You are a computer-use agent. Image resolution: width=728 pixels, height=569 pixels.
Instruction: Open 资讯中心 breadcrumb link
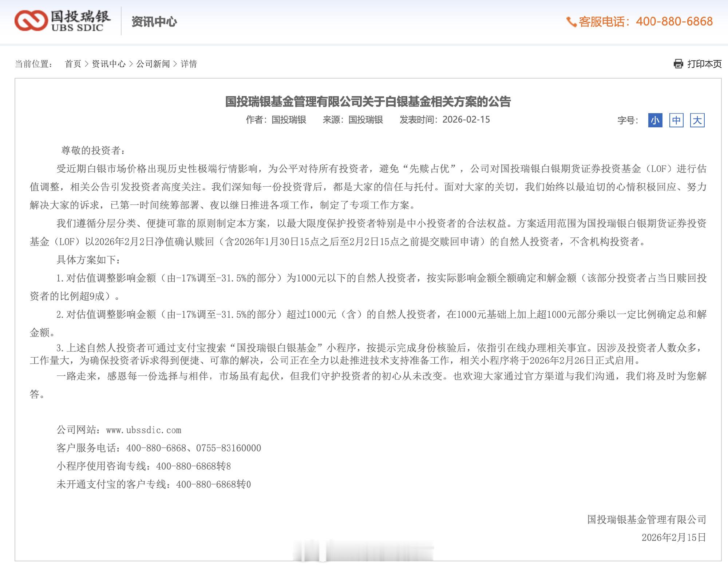point(108,64)
